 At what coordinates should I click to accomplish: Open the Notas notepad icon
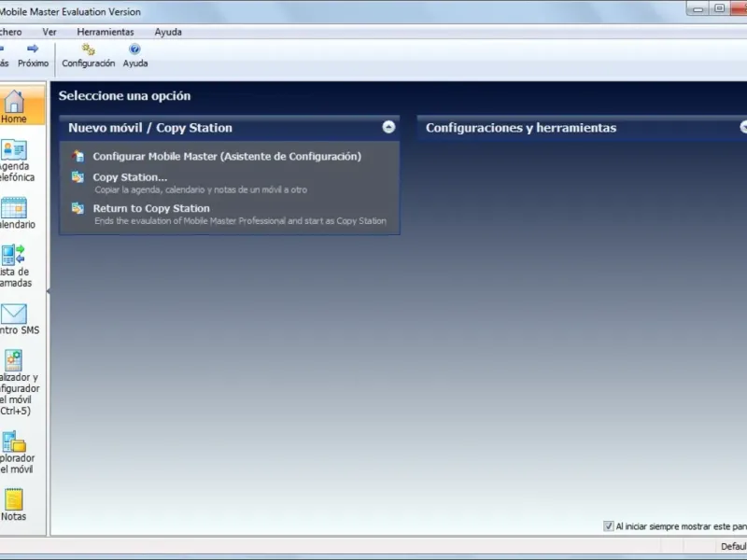pos(14,499)
